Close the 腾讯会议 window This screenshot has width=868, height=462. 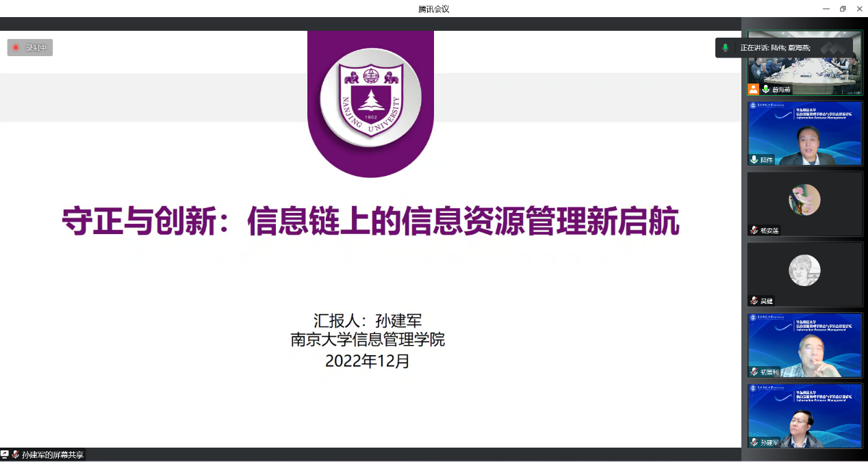tap(859, 9)
